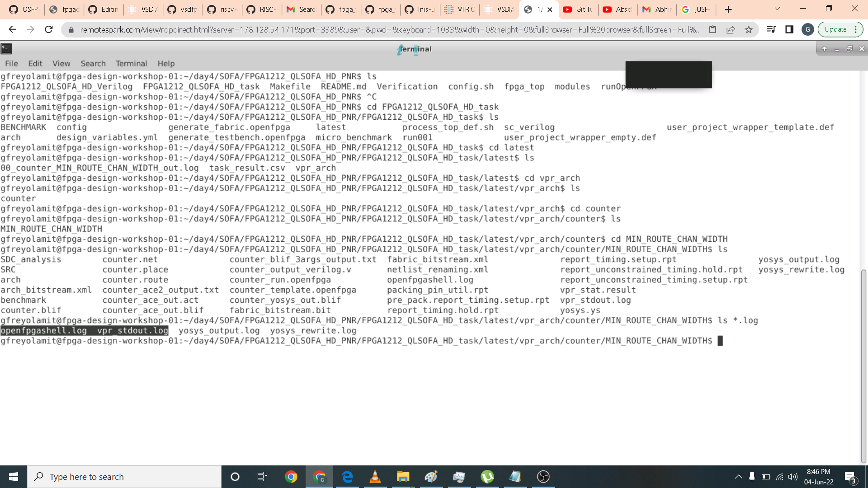
Task: Open the uTorrent taskbar icon
Action: click(487, 477)
